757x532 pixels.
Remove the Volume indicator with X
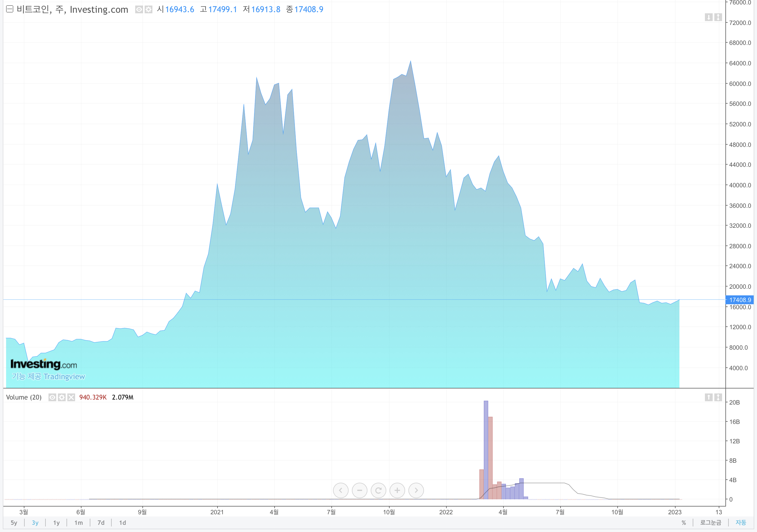coord(71,397)
